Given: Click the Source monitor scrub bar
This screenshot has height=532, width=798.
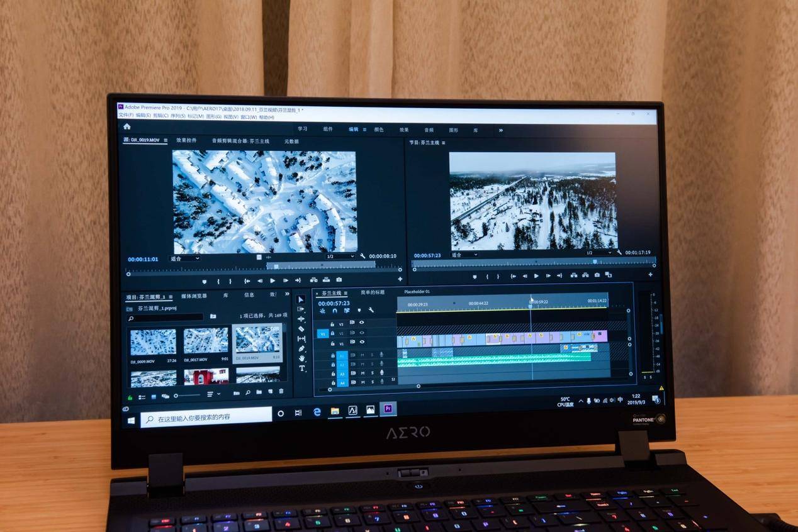Looking at the screenshot, I should coord(264,269).
